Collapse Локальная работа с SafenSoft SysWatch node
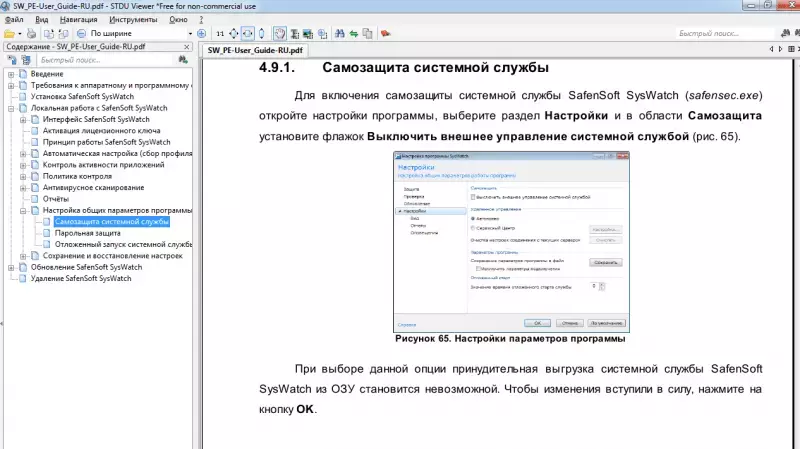 (x=11, y=108)
